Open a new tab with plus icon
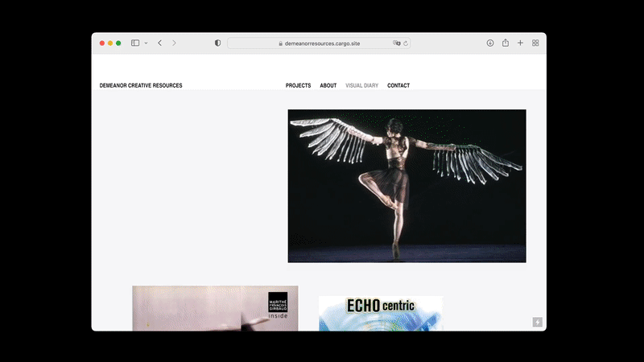This screenshot has height=362, width=644. (x=520, y=43)
